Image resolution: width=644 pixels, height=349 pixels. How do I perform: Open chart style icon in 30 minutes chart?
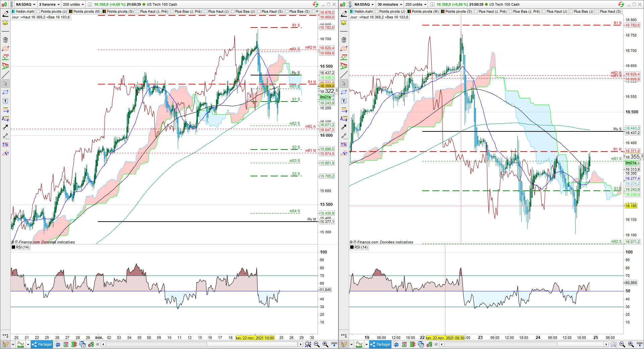pyautogui.click(x=342, y=4)
